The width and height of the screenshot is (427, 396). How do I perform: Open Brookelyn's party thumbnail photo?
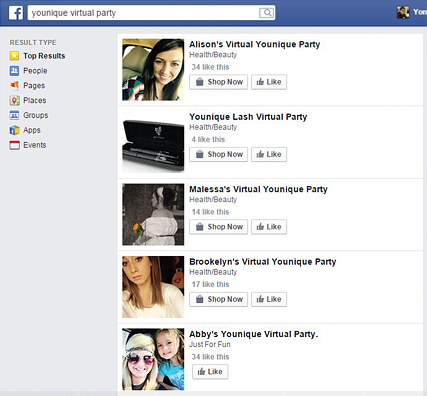pyautogui.click(x=153, y=287)
